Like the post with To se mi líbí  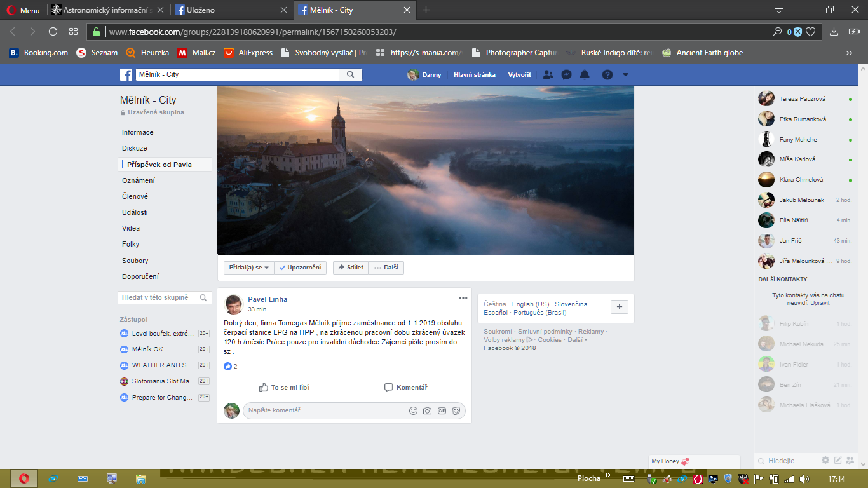click(x=284, y=387)
